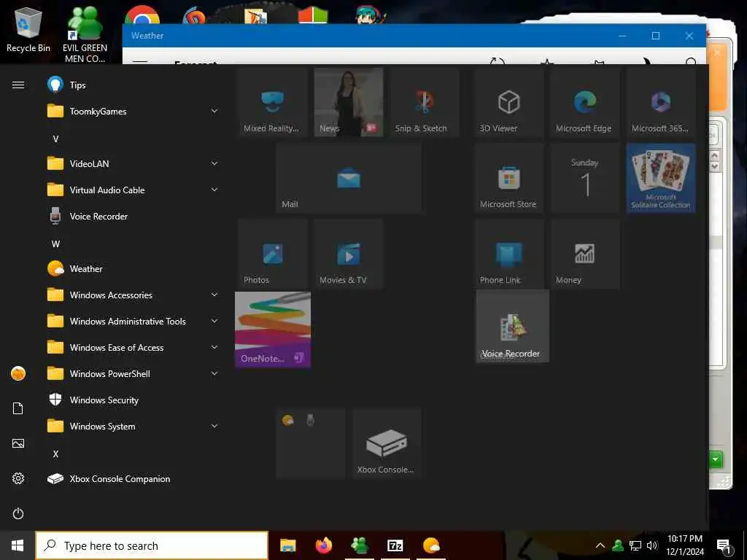Open the clock showing 10:17 PM
The height and width of the screenshot is (560, 747).
(685, 545)
